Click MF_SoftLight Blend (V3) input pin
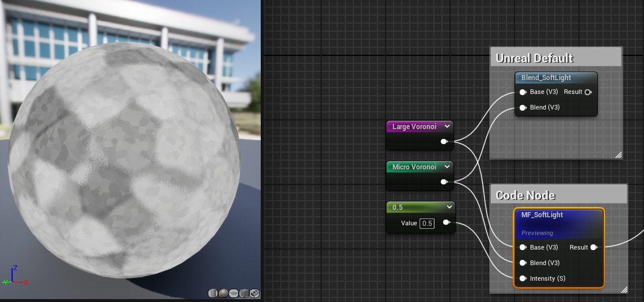The width and height of the screenshot is (644, 302). [x=523, y=263]
